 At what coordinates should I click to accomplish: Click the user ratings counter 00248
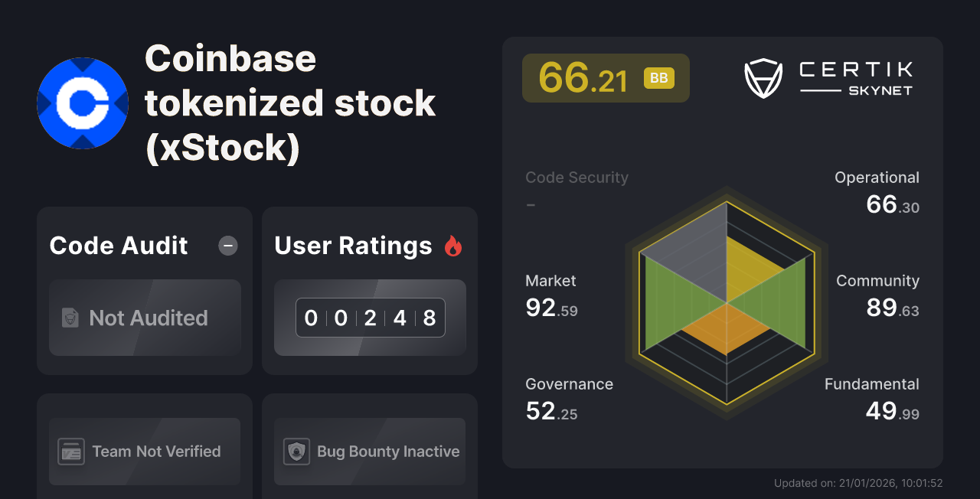tap(370, 317)
